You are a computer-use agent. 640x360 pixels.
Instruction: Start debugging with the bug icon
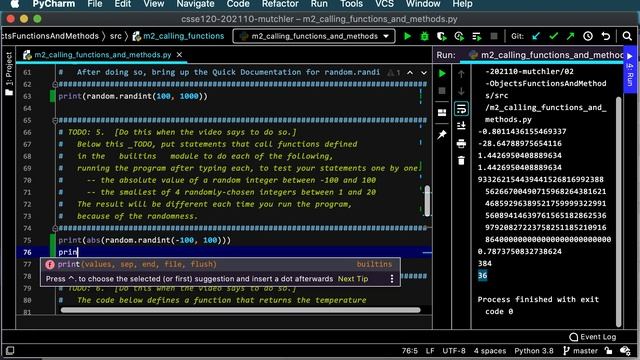(x=424, y=36)
